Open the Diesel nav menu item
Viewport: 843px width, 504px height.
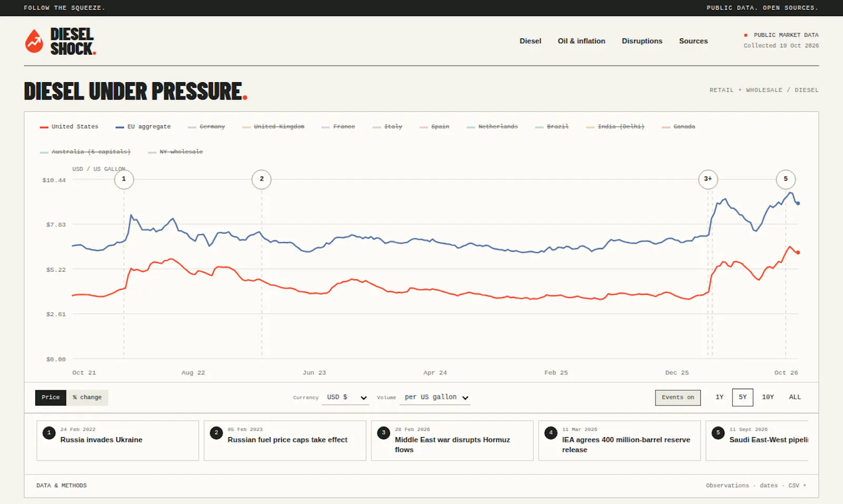[x=530, y=41]
